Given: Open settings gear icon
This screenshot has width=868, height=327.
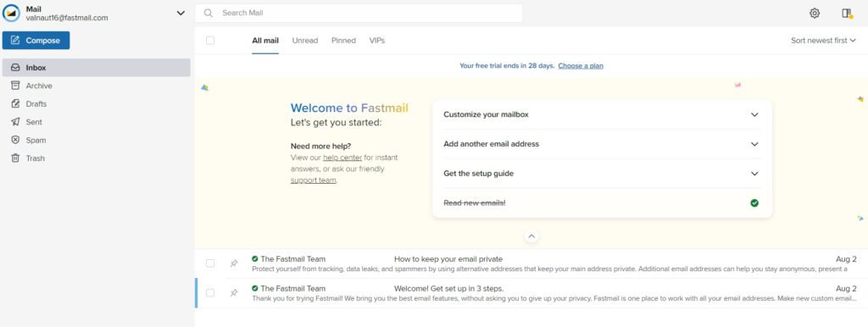Looking at the screenshot, I should coord(815,14).
